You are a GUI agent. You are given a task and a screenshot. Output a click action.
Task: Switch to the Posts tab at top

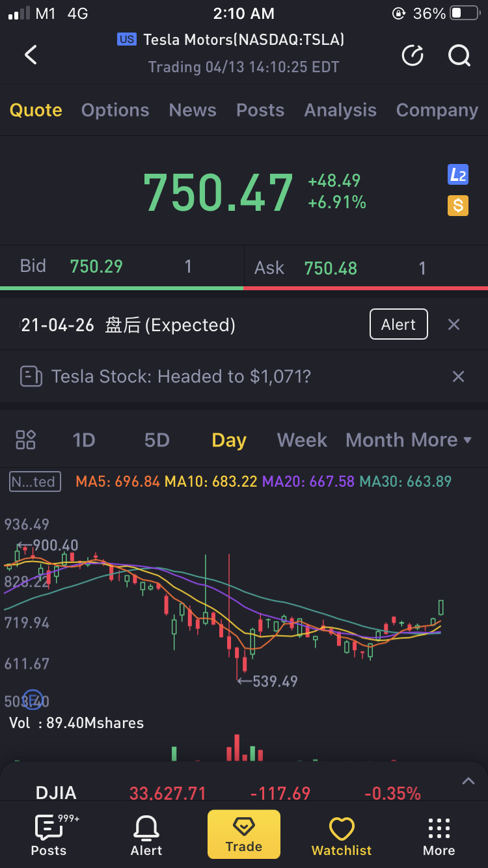pyautogui.click(x=260, y=110)
